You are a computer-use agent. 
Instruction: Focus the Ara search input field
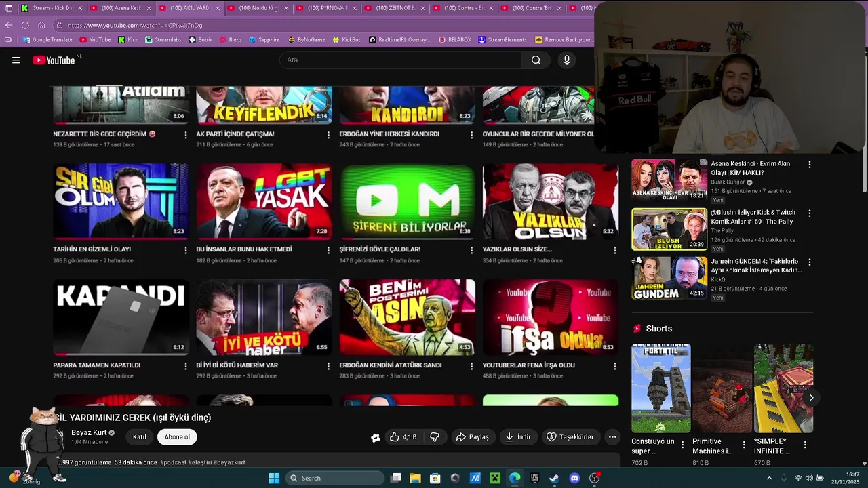400,60
